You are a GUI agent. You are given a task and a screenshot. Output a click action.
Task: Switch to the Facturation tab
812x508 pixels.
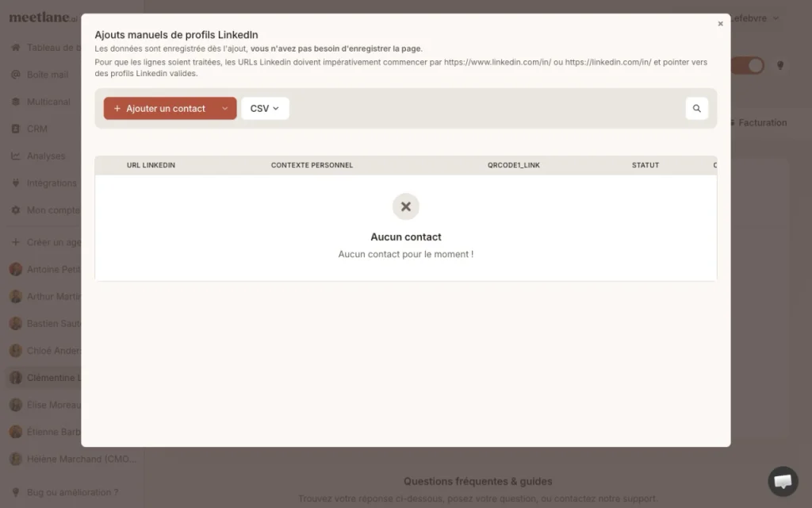[759, 123]
